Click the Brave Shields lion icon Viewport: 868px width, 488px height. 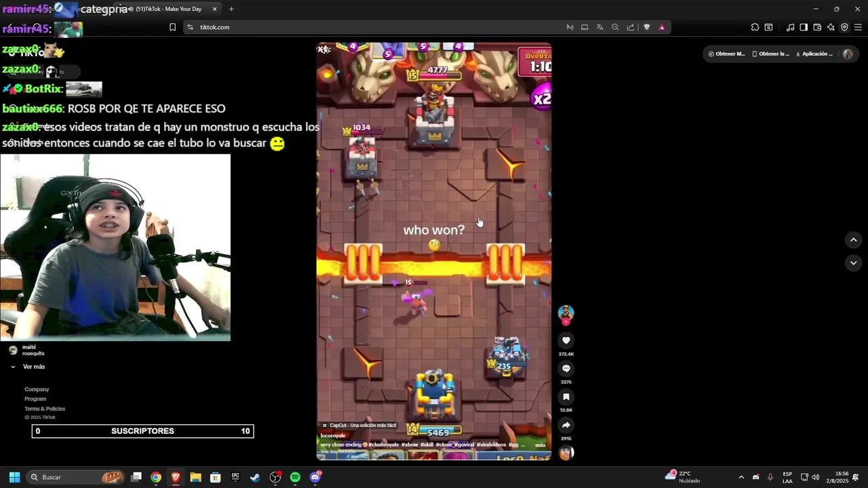tap(646, 27)
